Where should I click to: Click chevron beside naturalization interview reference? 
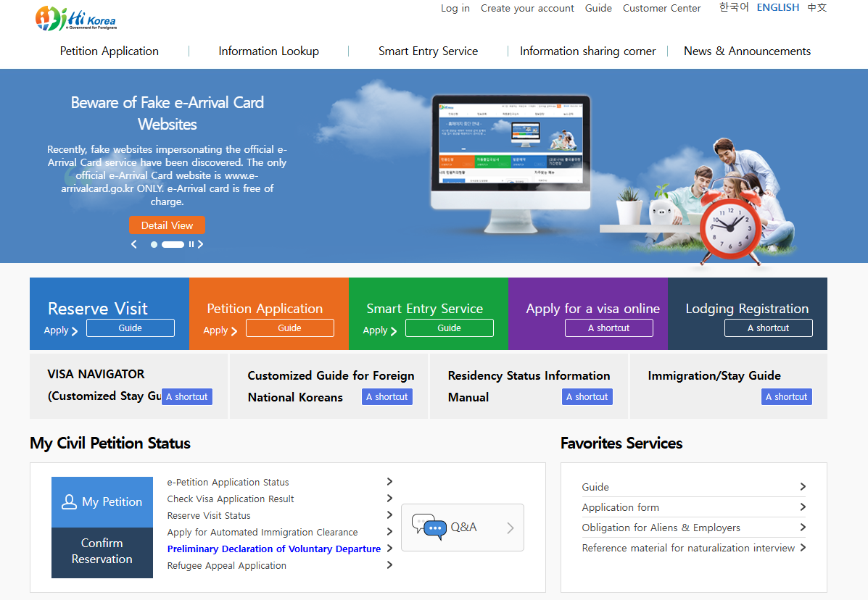tap(803, 548)
